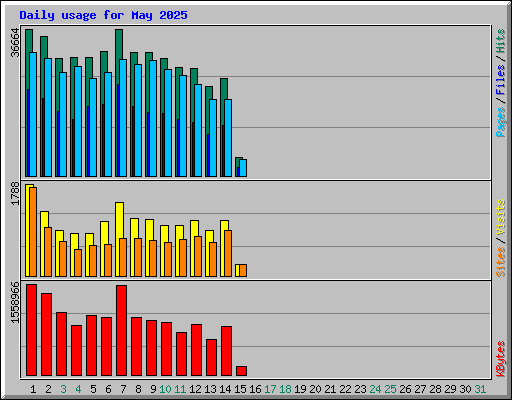Click the day 23 label on x-axis
Viewport: 512px width, 400px height.
pos(360,389)
